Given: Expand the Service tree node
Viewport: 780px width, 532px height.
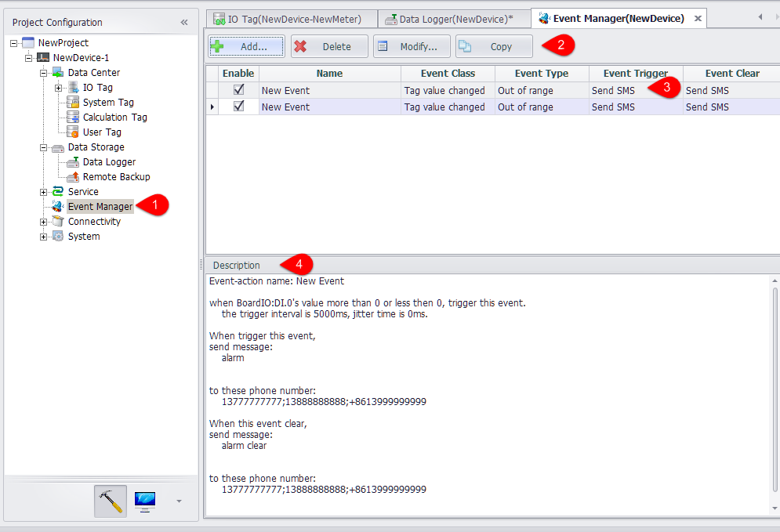Looking at the screenshot, I should [x=44, y=192].
